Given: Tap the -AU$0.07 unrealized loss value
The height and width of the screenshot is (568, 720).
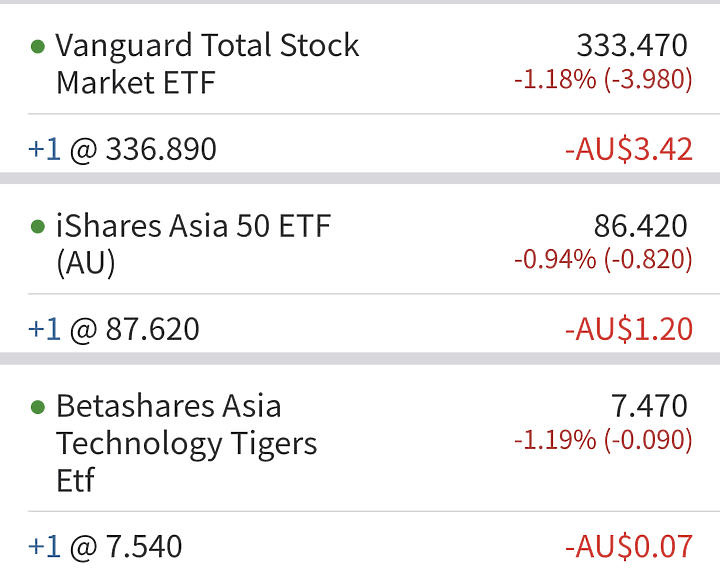Looking at the screenshot, I should 629,547.
